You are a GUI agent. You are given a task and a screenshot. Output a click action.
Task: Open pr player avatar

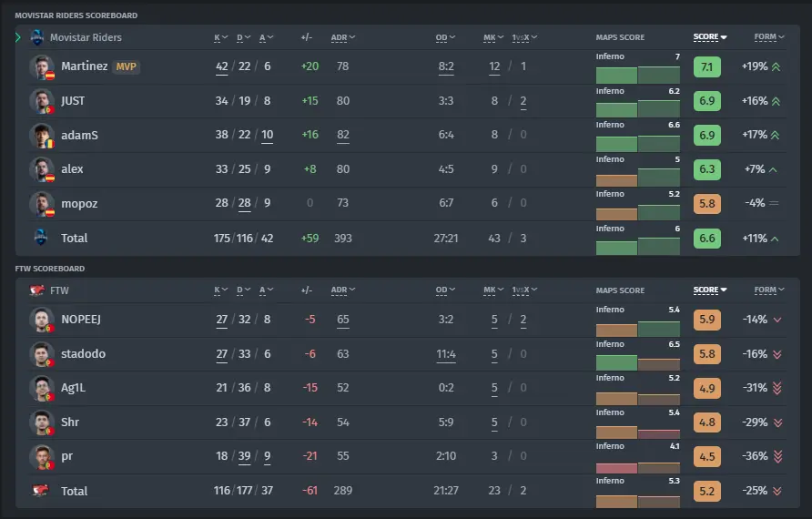click(x=42, y=456)
